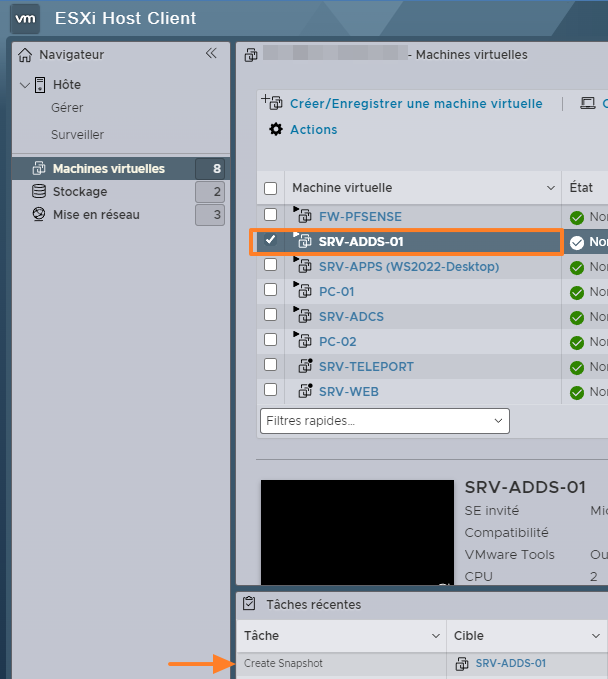Screen dimensions: 608x679
Task: Click the console monitor icon in toolbar
Action: [x=588, y=103]
